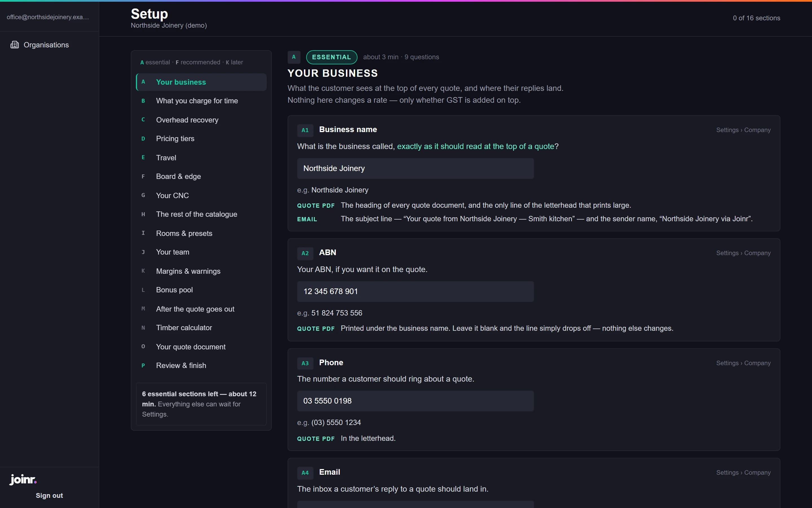
Task: Select the Your team section
Action: [201, 252]
